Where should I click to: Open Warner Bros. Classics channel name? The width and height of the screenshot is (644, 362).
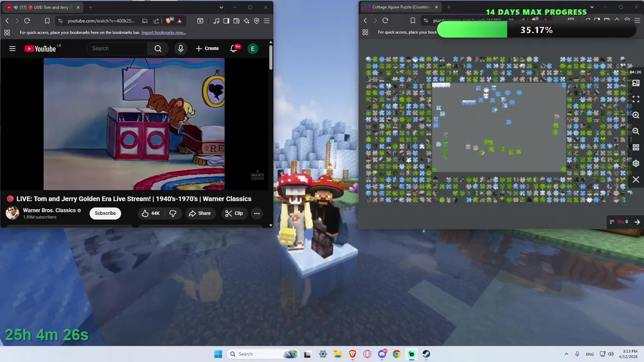49,210
